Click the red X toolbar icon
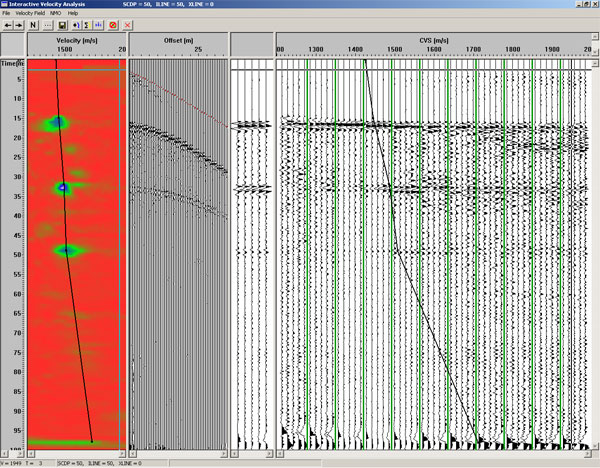Screen dimensions: 600x468 (127, 23)
